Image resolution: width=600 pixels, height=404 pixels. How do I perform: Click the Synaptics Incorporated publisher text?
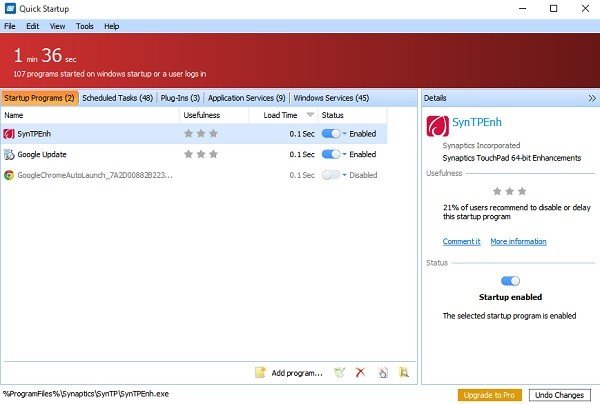click(481, 145)
